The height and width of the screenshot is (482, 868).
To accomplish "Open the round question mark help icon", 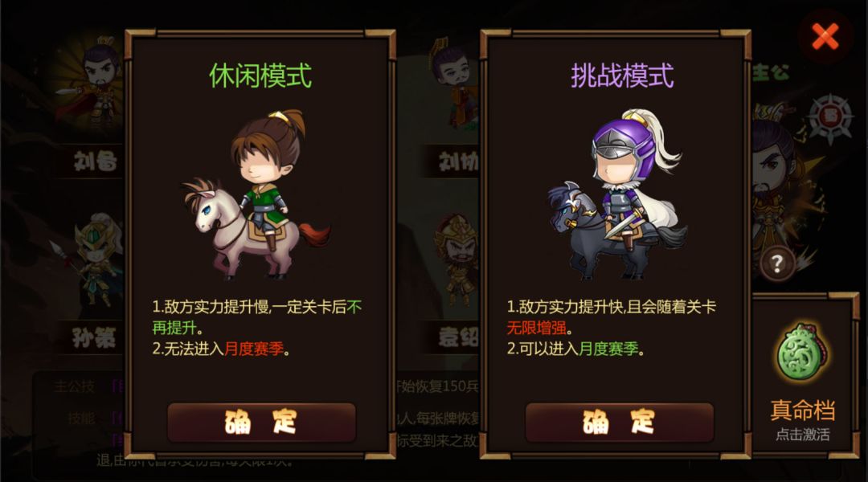I will (x=776, y=263).
